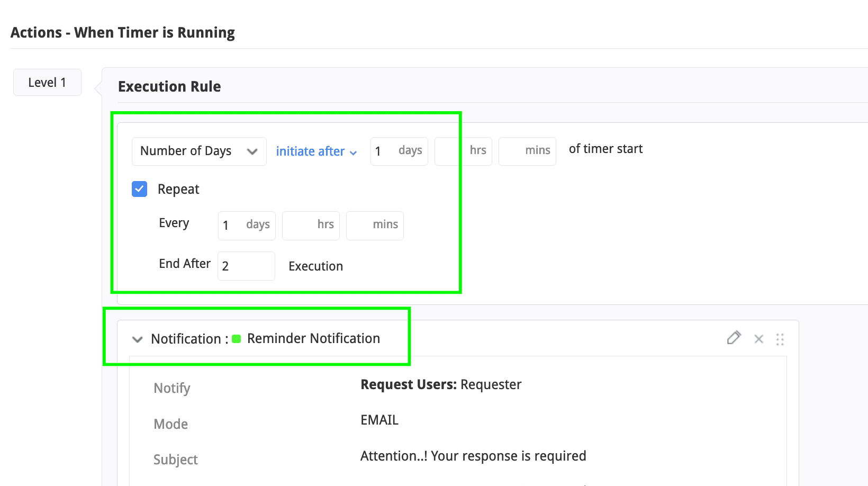The width and height of the screenshot is (868, 486).
Task: Click the email subject text
Action: (473, 456)
